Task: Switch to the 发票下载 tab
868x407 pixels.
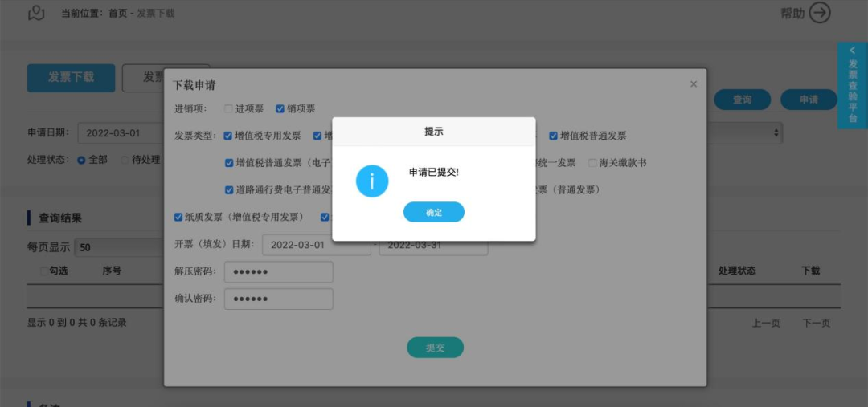Action: click(71, 77)
